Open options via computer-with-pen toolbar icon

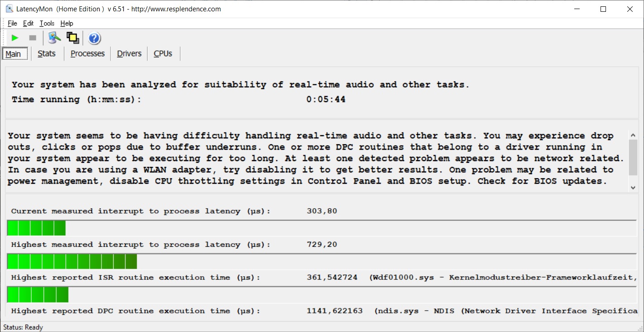pyautogui.click(x=54, y=38)
